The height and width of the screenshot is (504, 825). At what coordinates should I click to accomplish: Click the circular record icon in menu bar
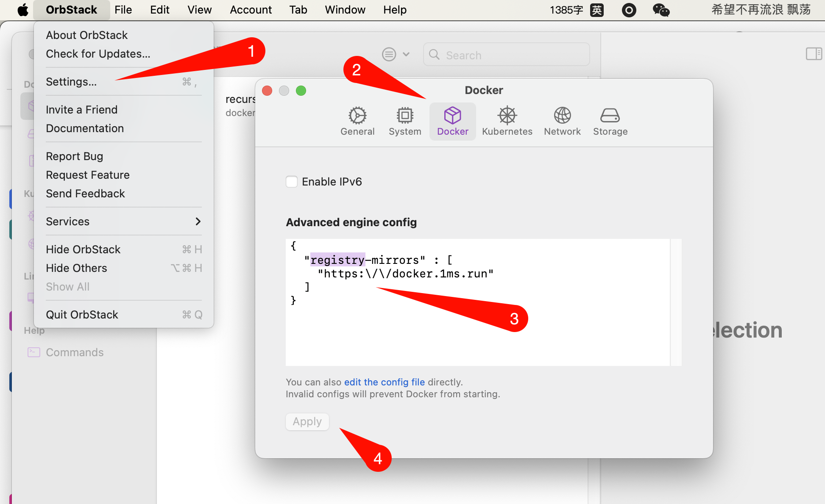(x=629, y=10)
